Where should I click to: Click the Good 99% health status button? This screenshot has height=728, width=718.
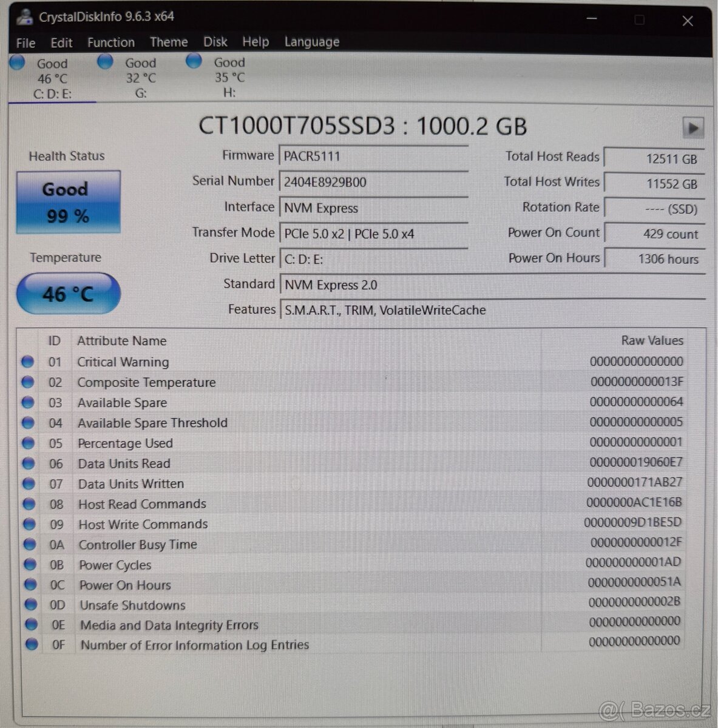point(67,202)
